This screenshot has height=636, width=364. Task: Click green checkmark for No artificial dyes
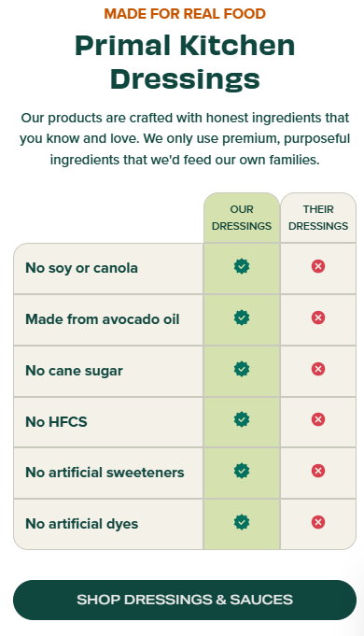click(242, 522)
